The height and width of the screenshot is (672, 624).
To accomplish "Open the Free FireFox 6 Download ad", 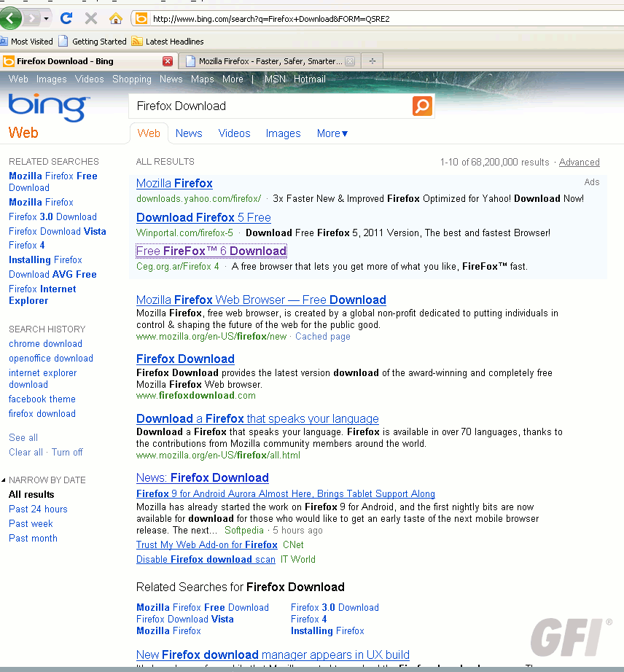I will click(x=211, y=251).
